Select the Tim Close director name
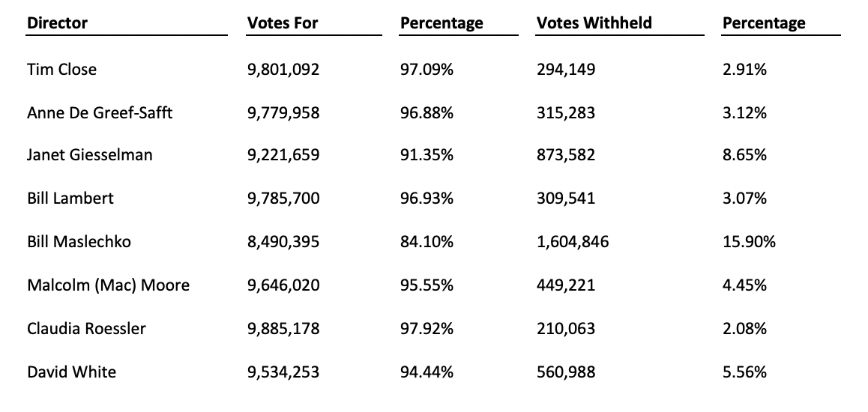The width and height of the screenshot is (868, 412). point(61,70)
